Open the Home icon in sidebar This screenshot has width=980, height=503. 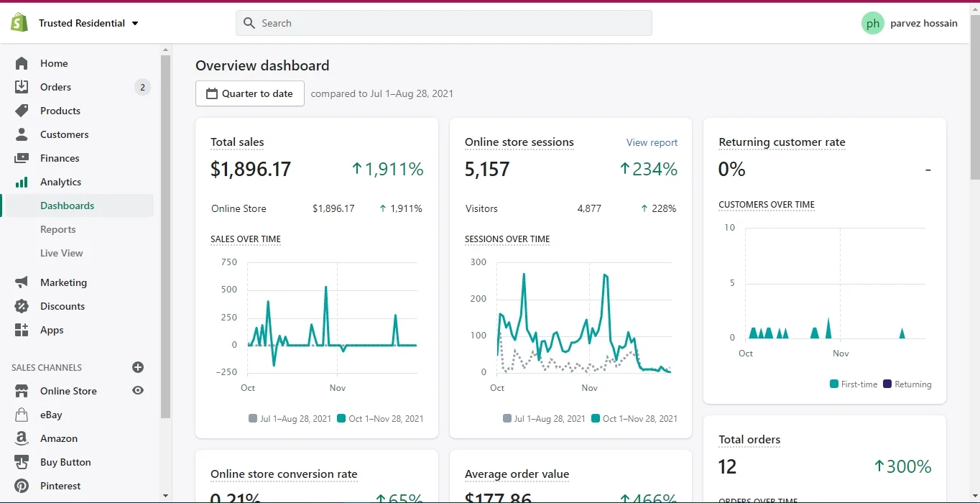[22, 63]
